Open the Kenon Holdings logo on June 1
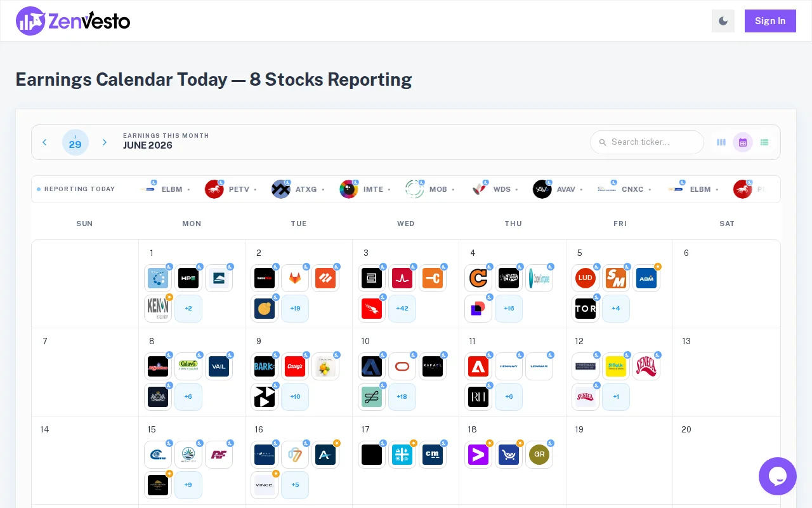 (158, 309)
